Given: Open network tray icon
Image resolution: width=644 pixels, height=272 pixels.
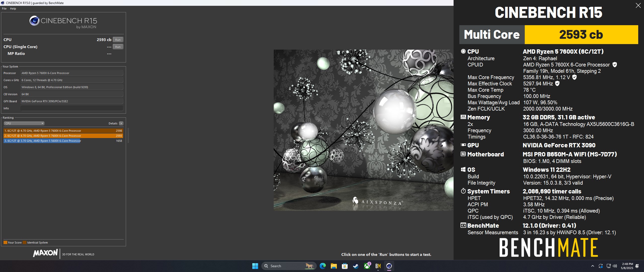Looking at the screenshot, I should pyautogui.click(x=609, y=266).
